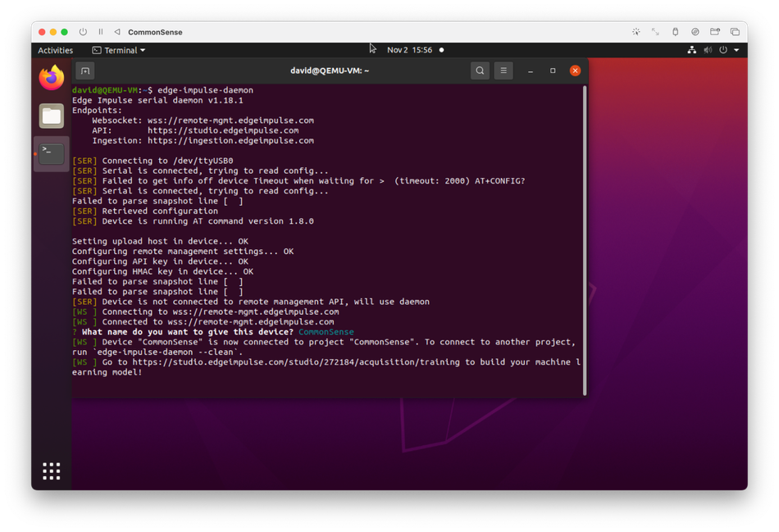Click the volume icon in Ubuntu top bar
Image resolution: width=779 pixels, height=532 pixels.
point(708,50)
